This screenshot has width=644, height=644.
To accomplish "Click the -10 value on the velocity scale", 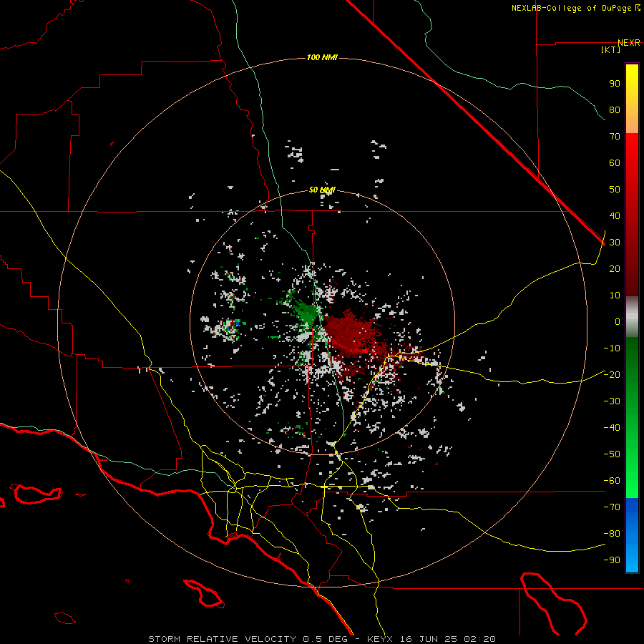I will [x=612, y=348].
